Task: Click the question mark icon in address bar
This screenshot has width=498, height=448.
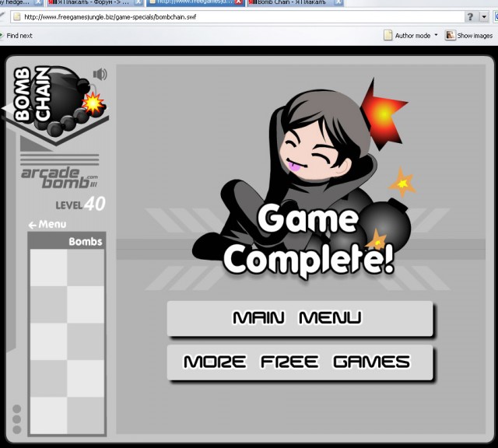Action: [470, 17]
